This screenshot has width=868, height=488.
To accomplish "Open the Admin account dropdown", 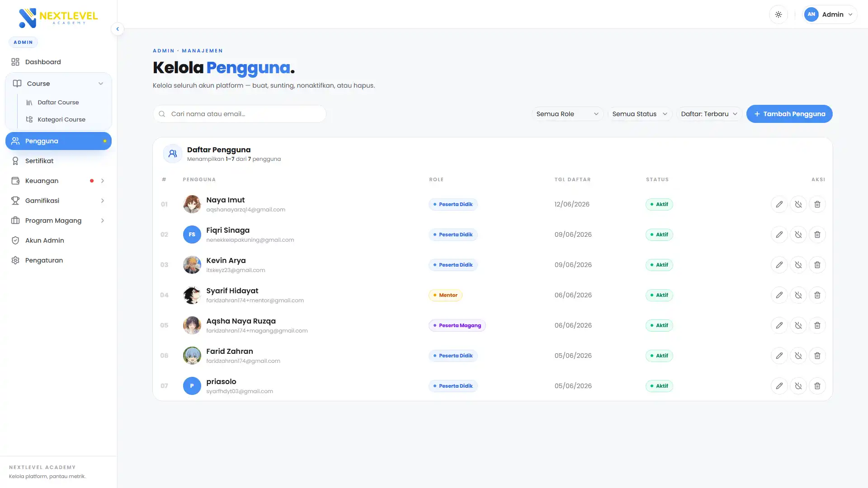I will click(x=830, y=14).
